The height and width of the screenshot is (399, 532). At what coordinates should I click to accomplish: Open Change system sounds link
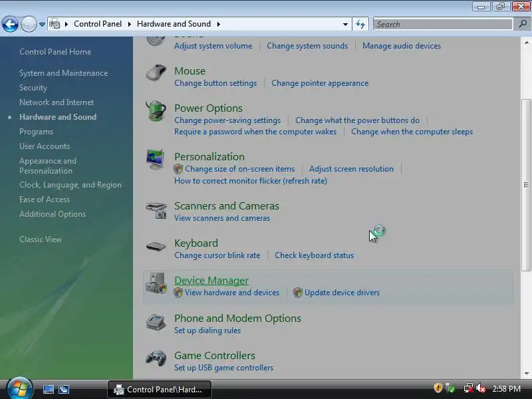tap(307, 46)
